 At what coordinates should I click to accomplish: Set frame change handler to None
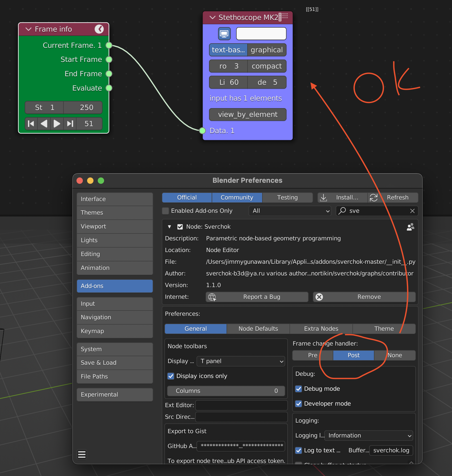click(x=395, y=355)
